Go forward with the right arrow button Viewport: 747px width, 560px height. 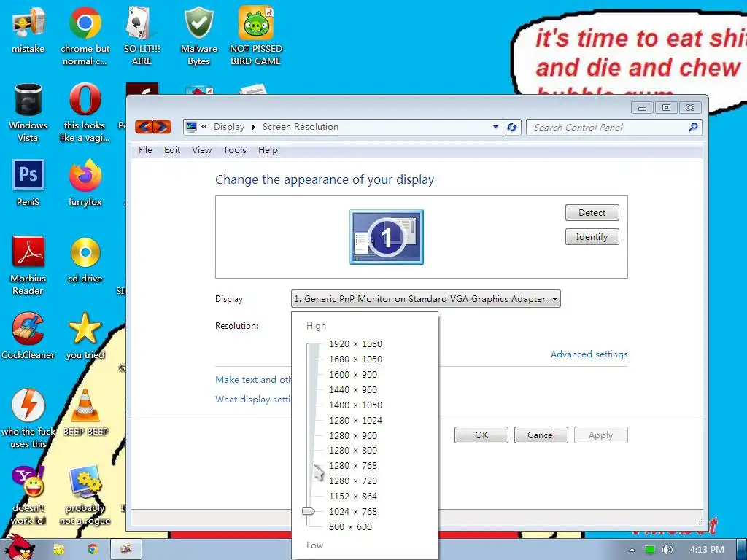(x=162, y=127)
